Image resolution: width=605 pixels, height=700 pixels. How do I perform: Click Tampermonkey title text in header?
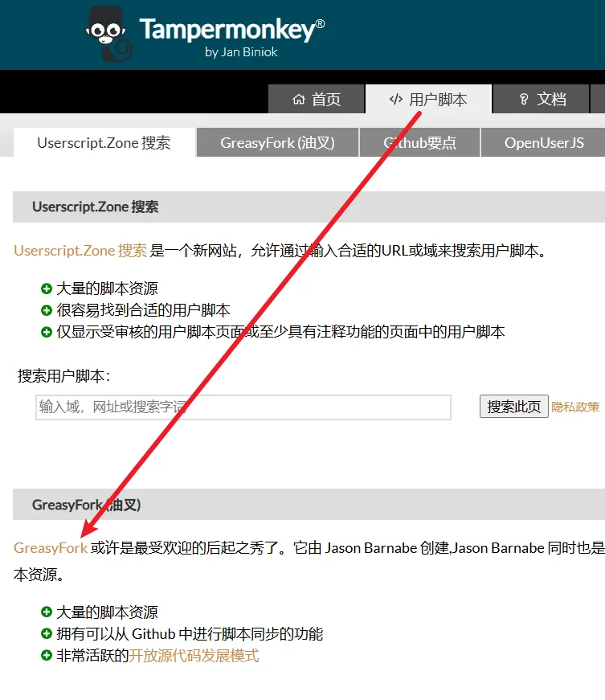coord(232,31)
